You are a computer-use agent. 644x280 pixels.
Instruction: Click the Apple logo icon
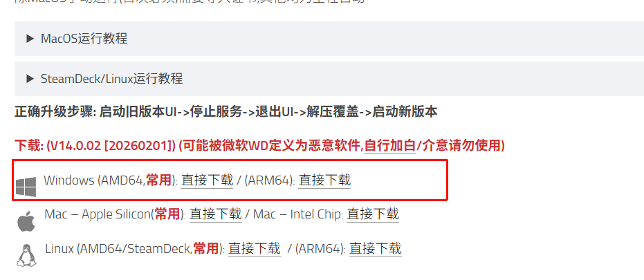click(26, 222)
